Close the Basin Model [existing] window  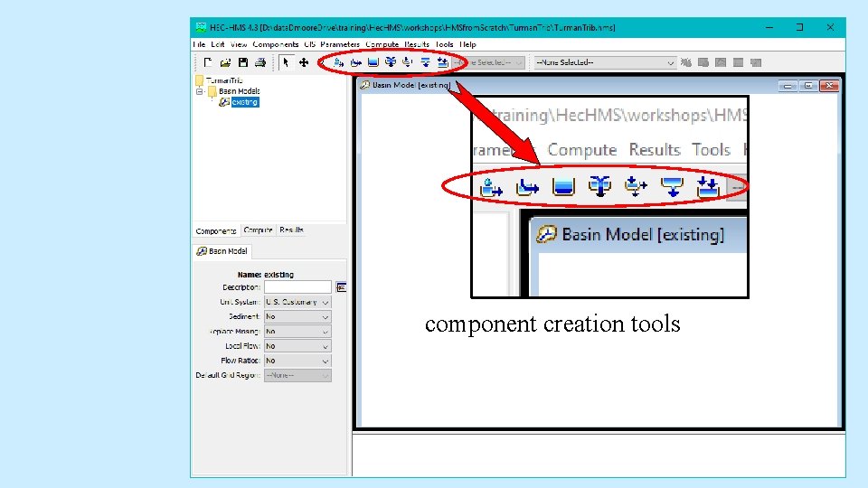[x=829, y=86]
